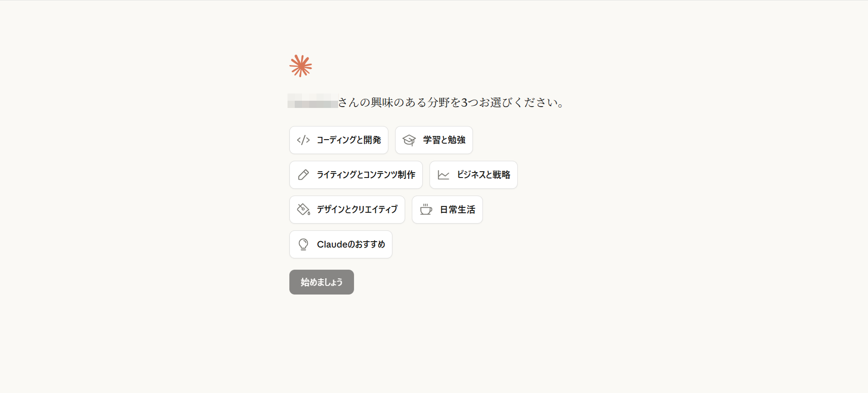
Task: Click the coffee cup icon
Action: (426, 210)
